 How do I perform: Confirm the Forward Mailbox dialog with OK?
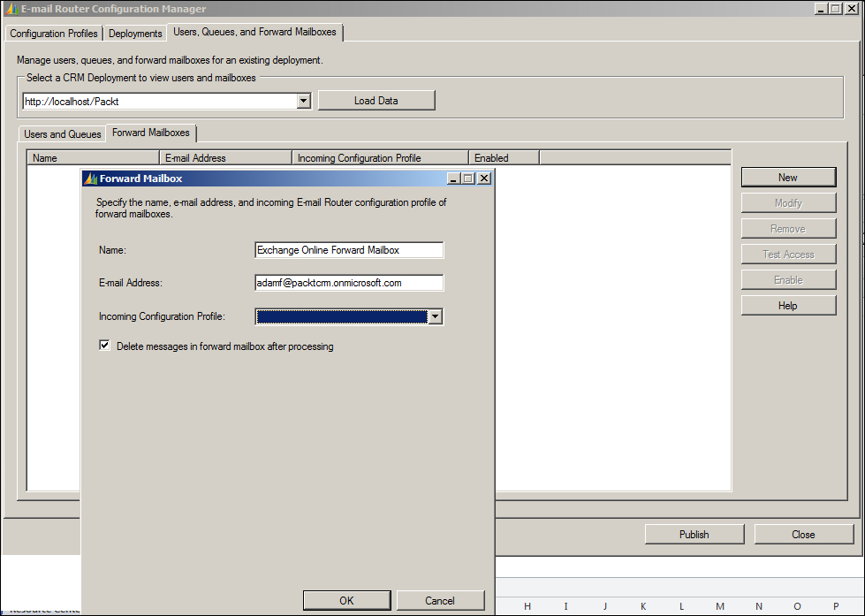pyautogui.click(x=346, y=601)
